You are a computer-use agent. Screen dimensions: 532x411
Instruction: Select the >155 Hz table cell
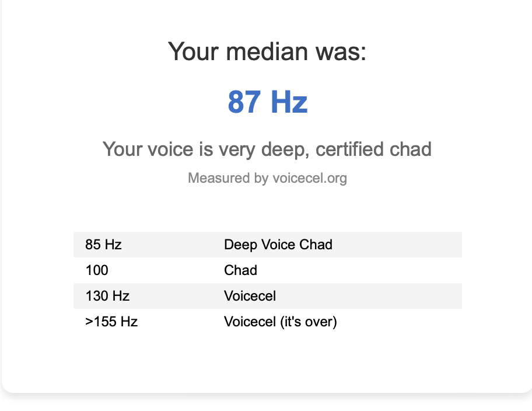(x=111, y=322)
